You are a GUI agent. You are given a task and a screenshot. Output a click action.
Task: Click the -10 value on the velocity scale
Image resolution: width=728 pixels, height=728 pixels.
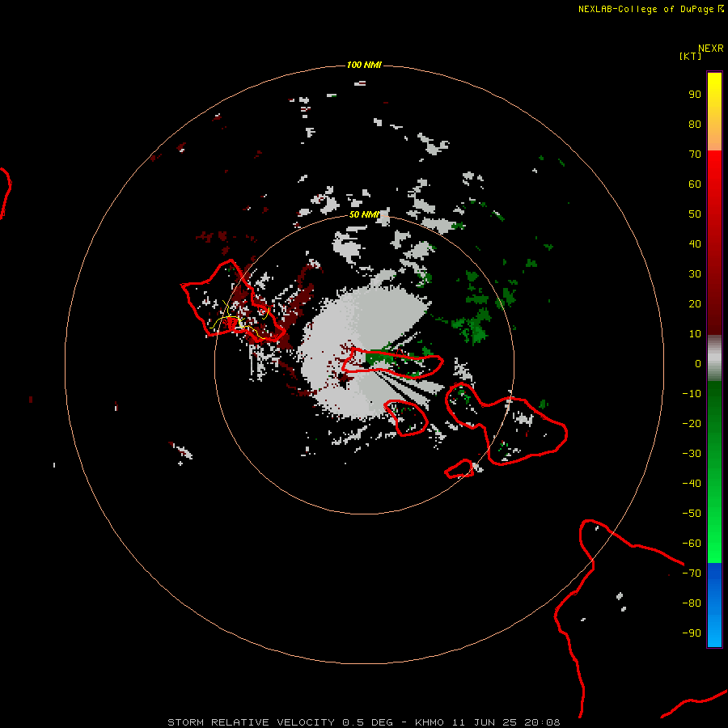[x=692, y=394]
